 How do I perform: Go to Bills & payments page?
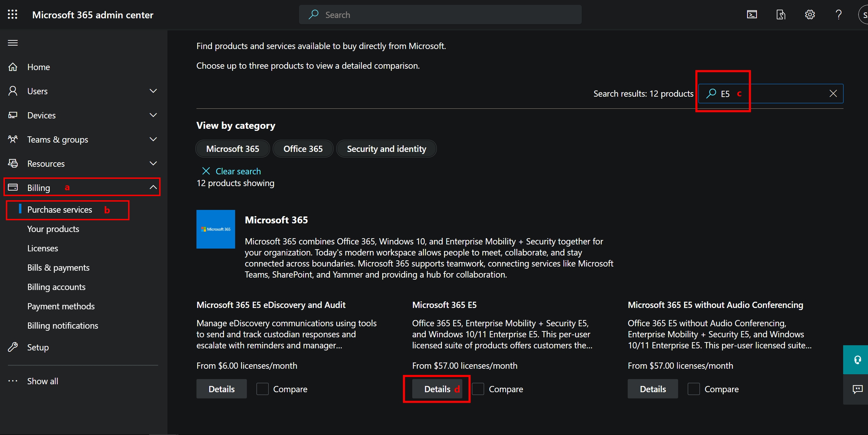58,268
